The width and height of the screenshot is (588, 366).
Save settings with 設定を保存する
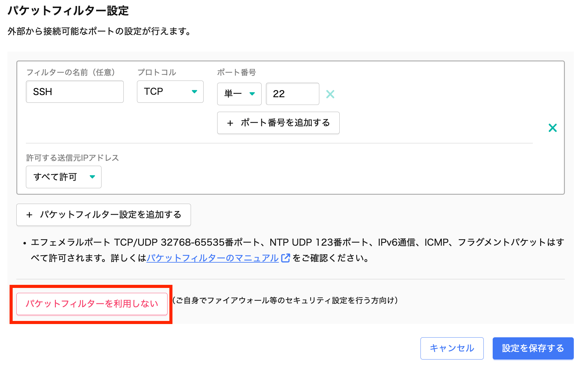coord(533,348)
